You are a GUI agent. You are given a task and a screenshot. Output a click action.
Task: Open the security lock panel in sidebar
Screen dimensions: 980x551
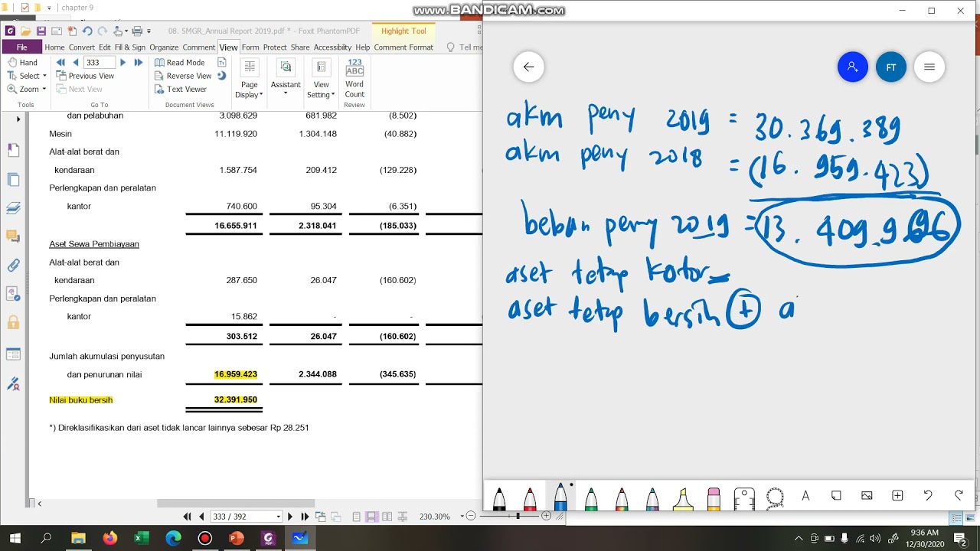(13, 322)
